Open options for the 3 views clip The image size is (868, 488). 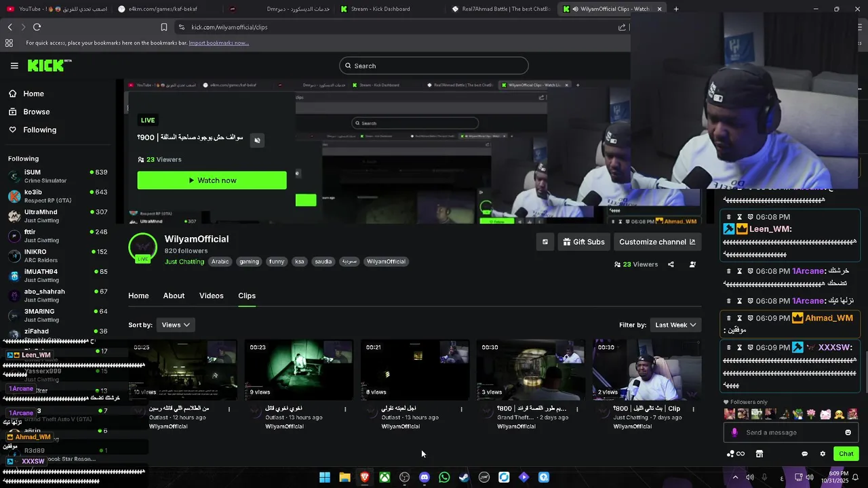pos(577,409)
